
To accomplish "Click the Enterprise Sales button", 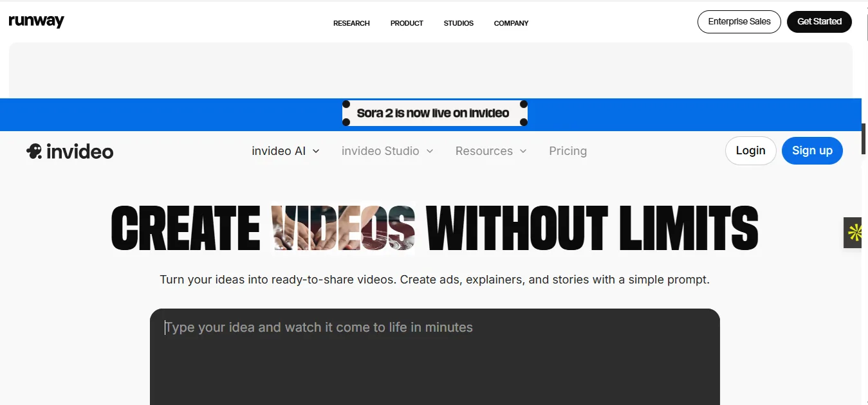I will (739, 22).
